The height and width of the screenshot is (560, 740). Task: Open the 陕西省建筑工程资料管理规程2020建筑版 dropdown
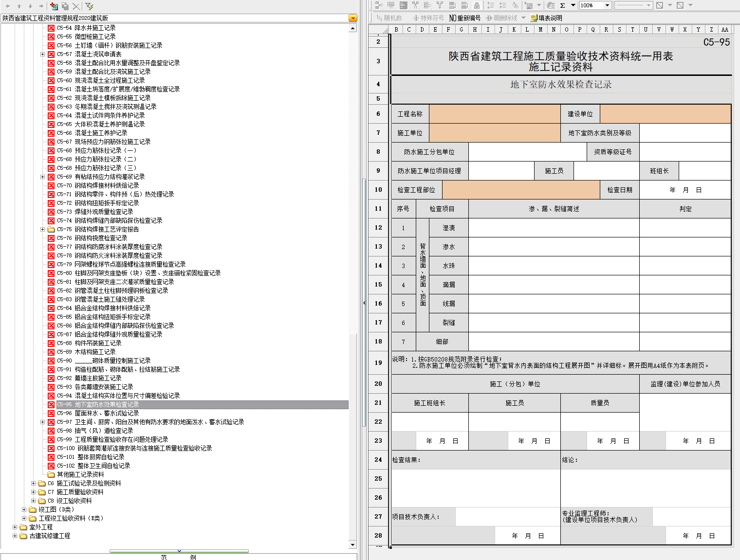point(353,18)
